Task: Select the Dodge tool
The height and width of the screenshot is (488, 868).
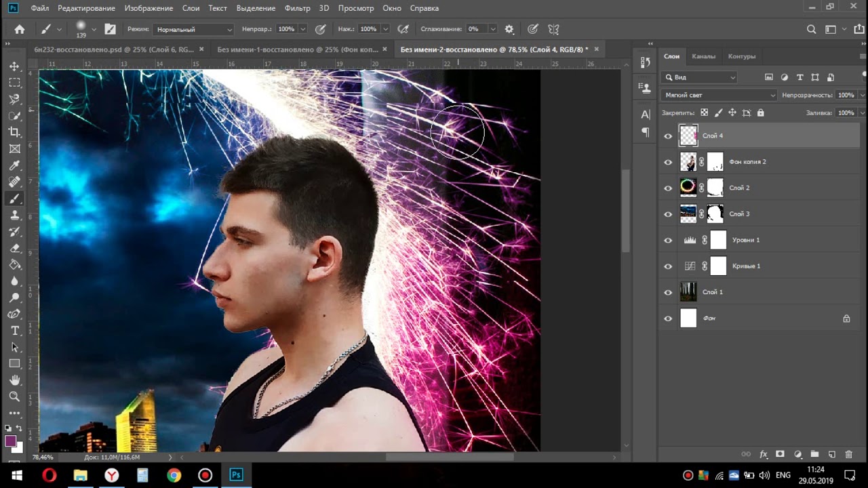Action: coord(14,298)
